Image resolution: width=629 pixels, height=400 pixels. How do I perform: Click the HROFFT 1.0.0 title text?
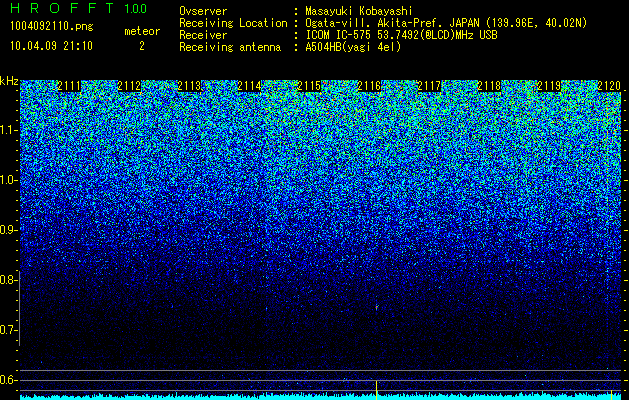(x=79, y=8)
